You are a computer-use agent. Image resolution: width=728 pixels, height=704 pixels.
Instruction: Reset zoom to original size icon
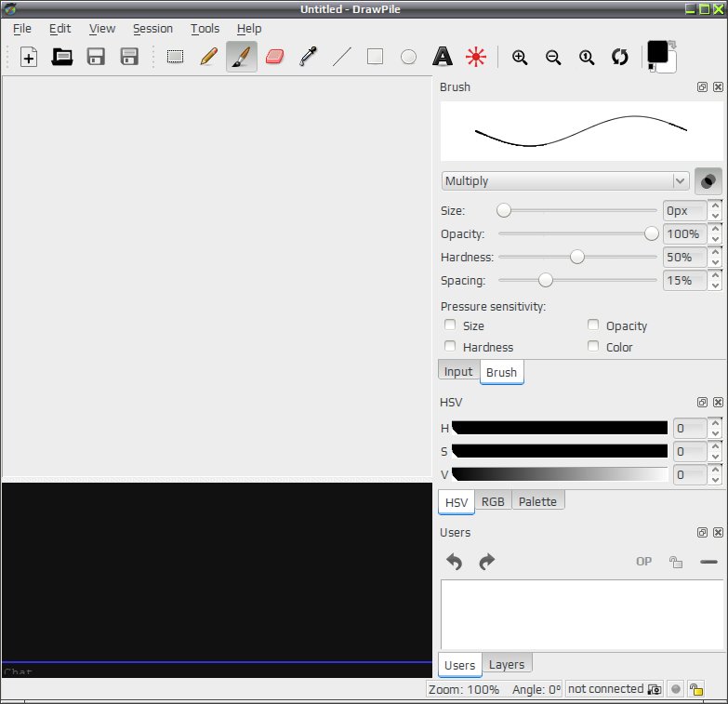(587, 57)
